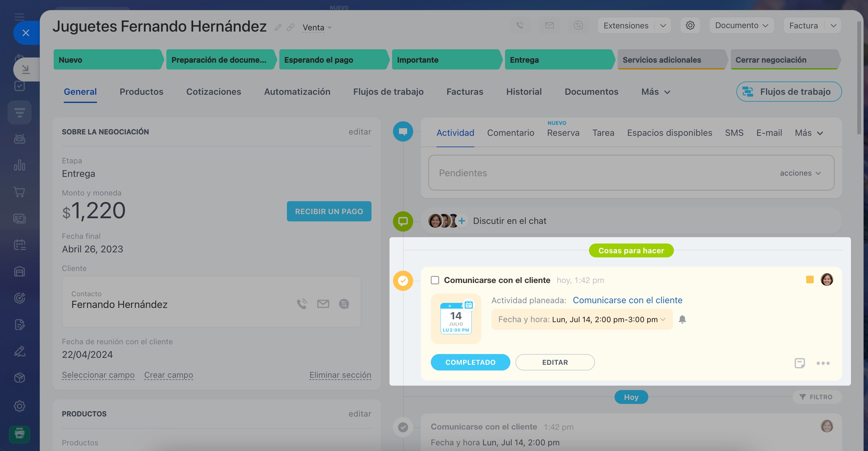This screenshot has width=868, height=451.
Task: Select the SMS activity tab
Action: click(x=734, y=133)
